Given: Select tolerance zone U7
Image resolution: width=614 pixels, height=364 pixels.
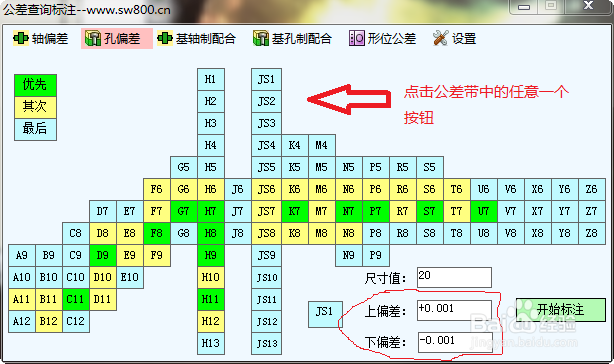Looking at the screenshot, I should [x=484, y=211].
